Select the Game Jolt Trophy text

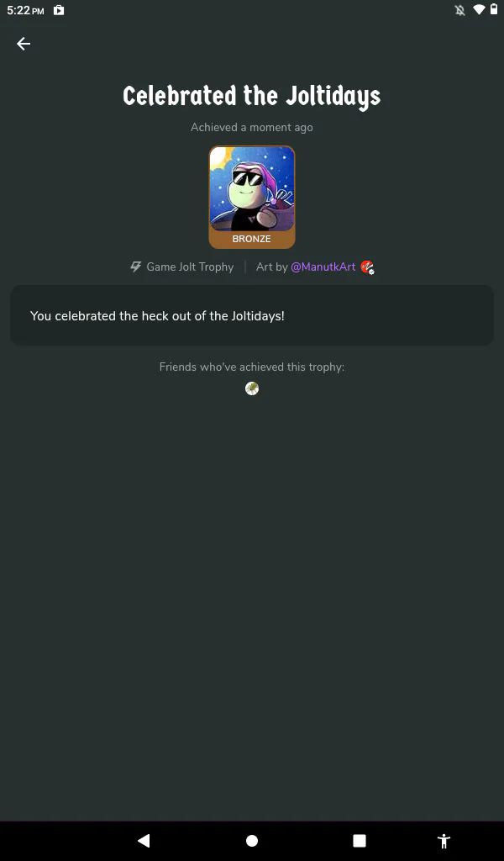pyautogui.click(x=190, y=267)
